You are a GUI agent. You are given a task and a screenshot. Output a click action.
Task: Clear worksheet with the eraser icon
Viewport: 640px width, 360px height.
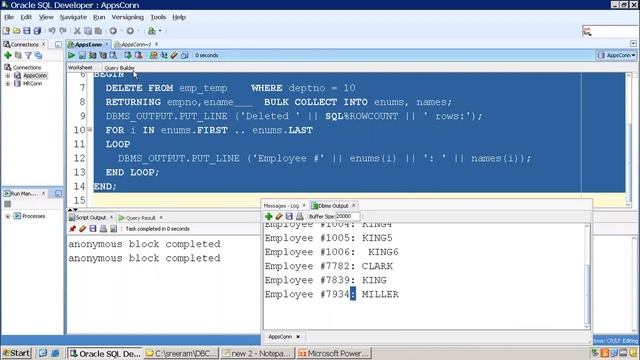pyautogui.click(x=174, y=55)
